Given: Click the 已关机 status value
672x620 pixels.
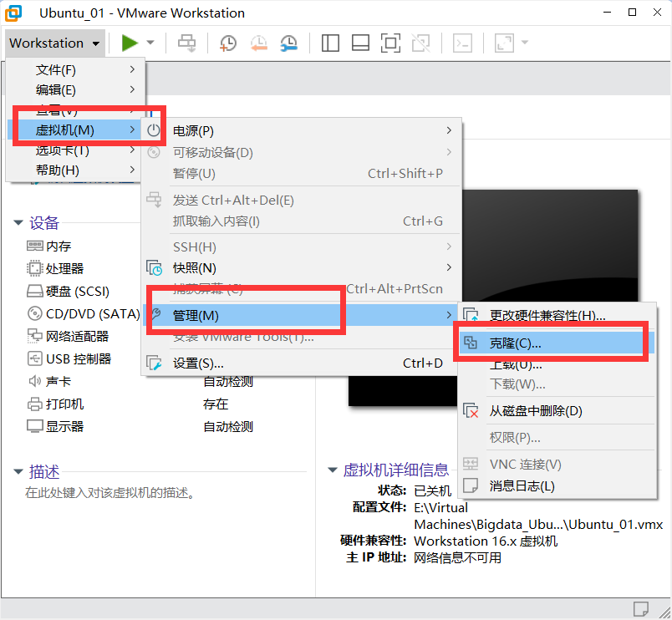Looking at the screenshot, I should pyautogui.click(x=432, y=490).
